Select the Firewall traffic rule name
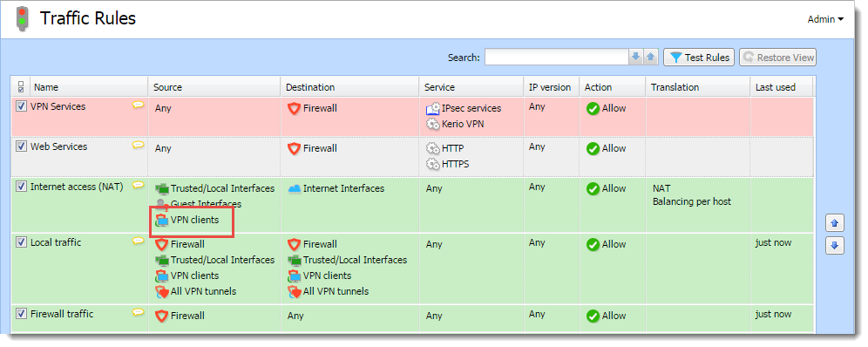Screen dimensions: 868x347 tap(62, 314)
